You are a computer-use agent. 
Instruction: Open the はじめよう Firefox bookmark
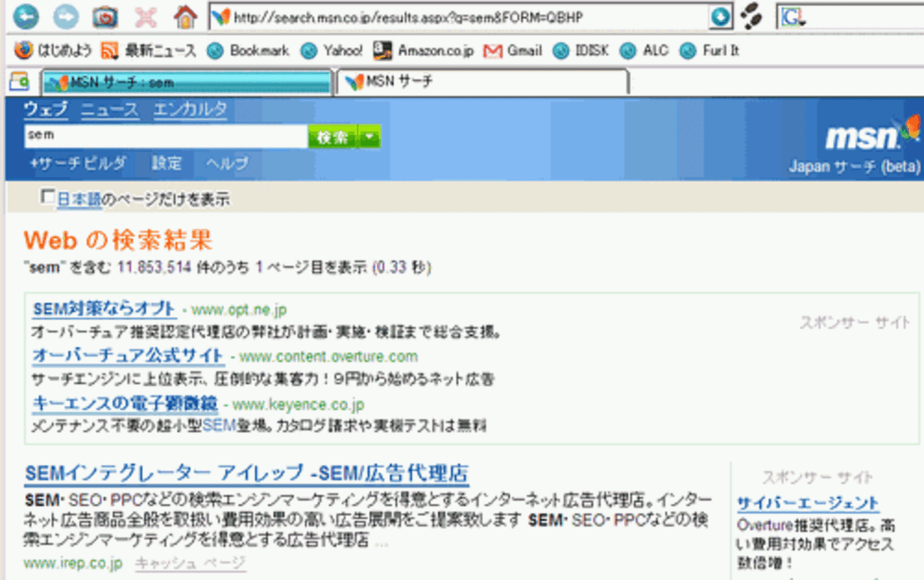(x=53, y=50)
